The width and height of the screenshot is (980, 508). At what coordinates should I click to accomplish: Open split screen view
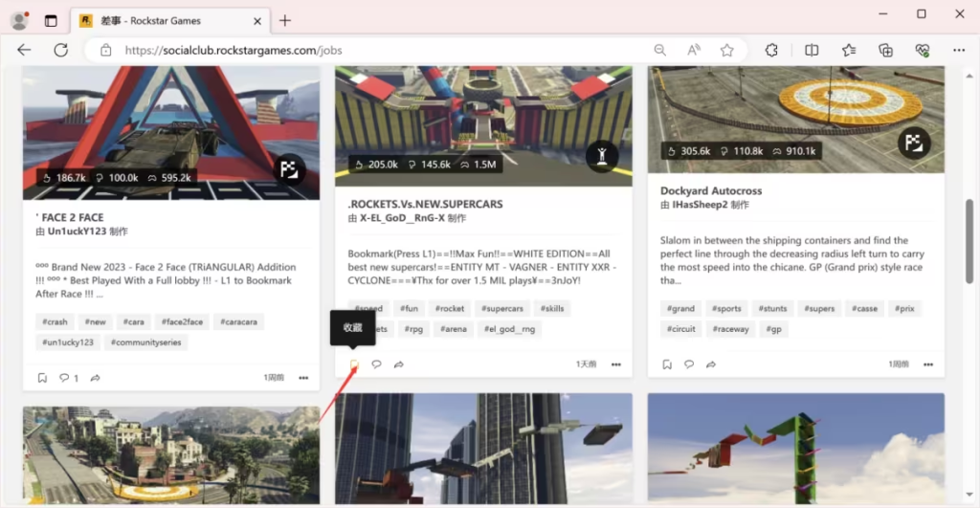tap(812, 50)
